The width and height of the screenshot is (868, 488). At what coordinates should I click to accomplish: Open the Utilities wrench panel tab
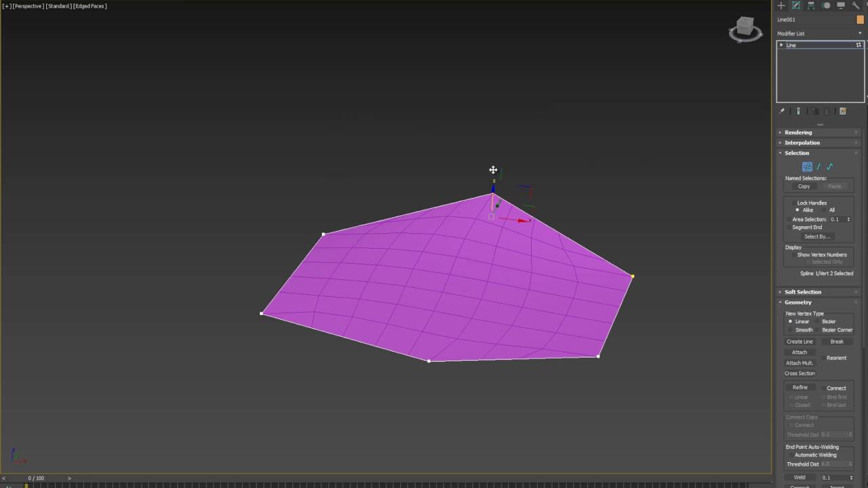856,5
